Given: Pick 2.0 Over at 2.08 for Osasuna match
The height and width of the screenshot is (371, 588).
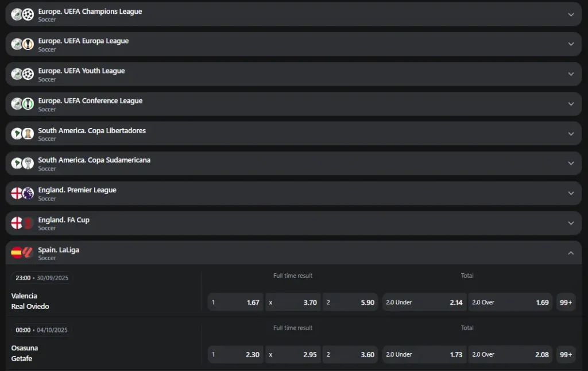Looking at the screenshot, I should pyautogui.click(x=510, y=354).
